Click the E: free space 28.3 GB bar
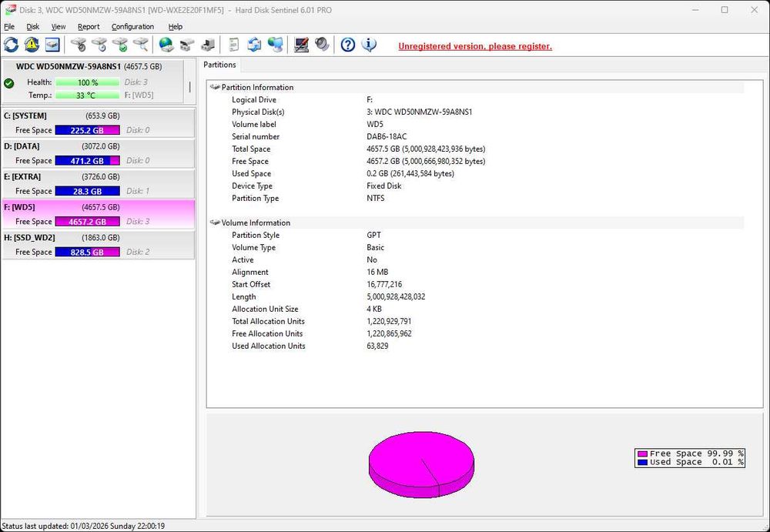Screen dimensions: 770x532 (88, 191)
